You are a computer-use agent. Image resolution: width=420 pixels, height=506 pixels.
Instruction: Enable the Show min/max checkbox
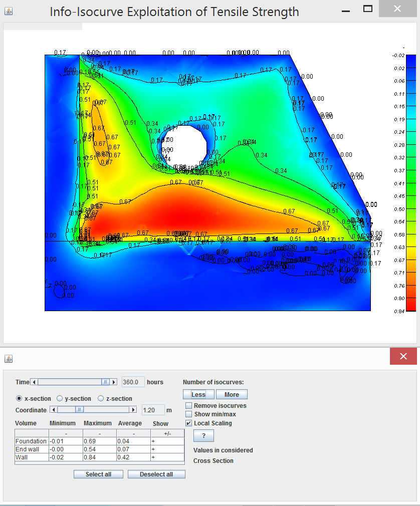(x=189, y=414)
